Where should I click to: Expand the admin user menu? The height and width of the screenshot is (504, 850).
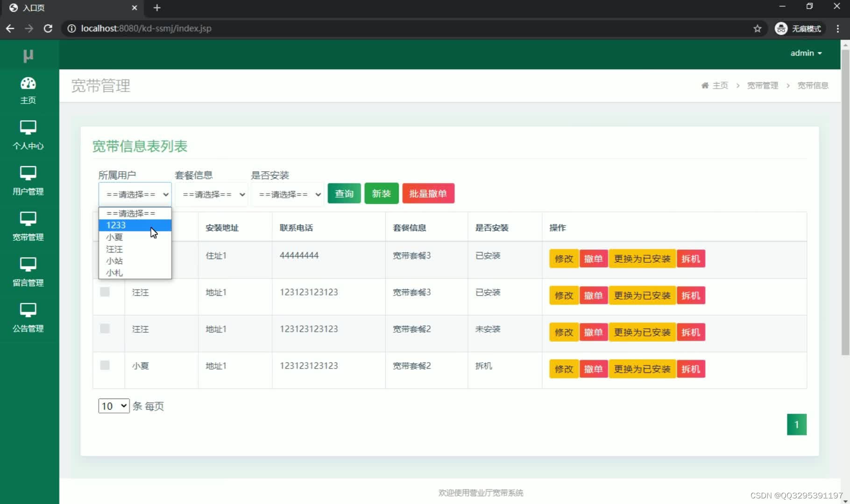click(x=806, y=53)
